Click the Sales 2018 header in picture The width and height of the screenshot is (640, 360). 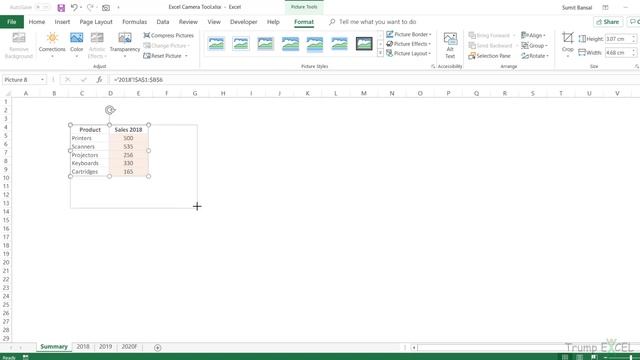(128, 130)
